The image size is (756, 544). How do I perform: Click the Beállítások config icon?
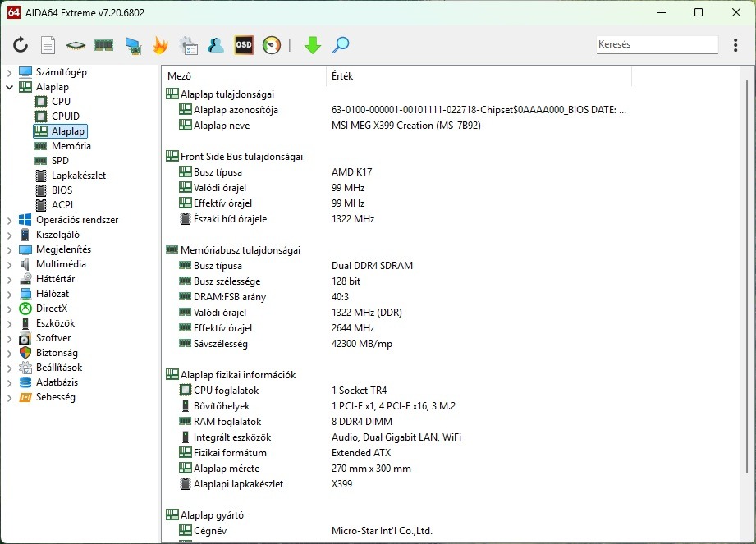25,368
